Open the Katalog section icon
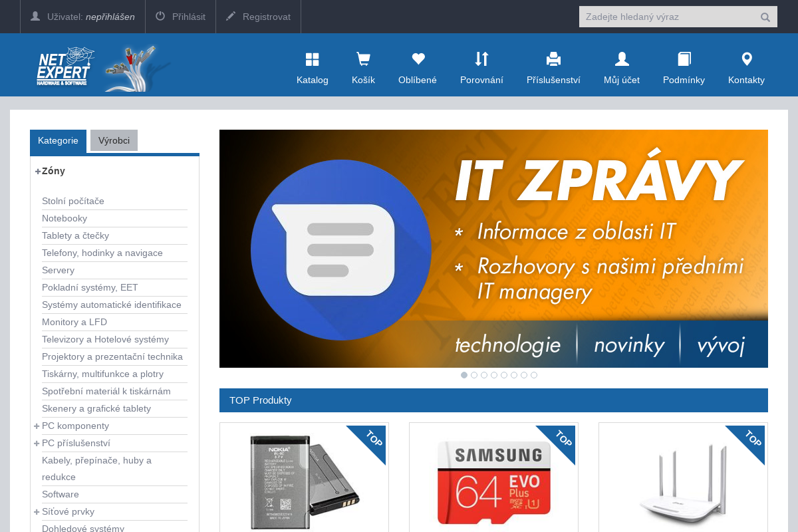The image size is (798, 532). tap(312, 59)
